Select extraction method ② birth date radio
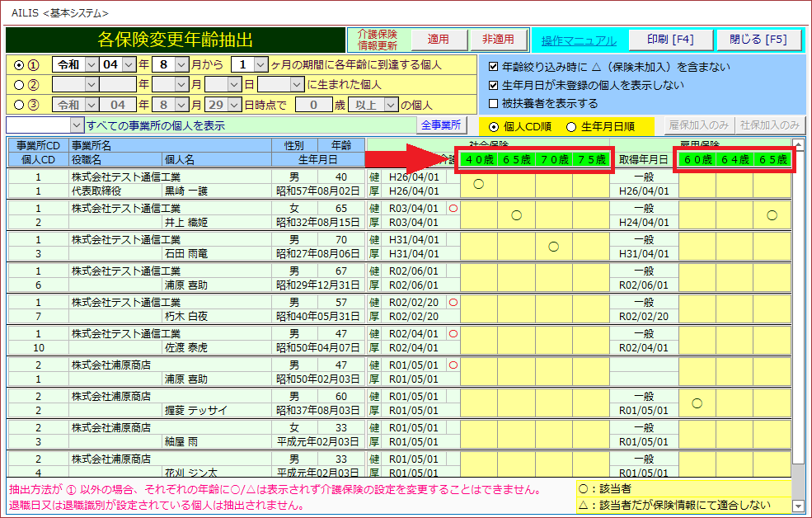 pyautogui.click(x=20, y=84)
